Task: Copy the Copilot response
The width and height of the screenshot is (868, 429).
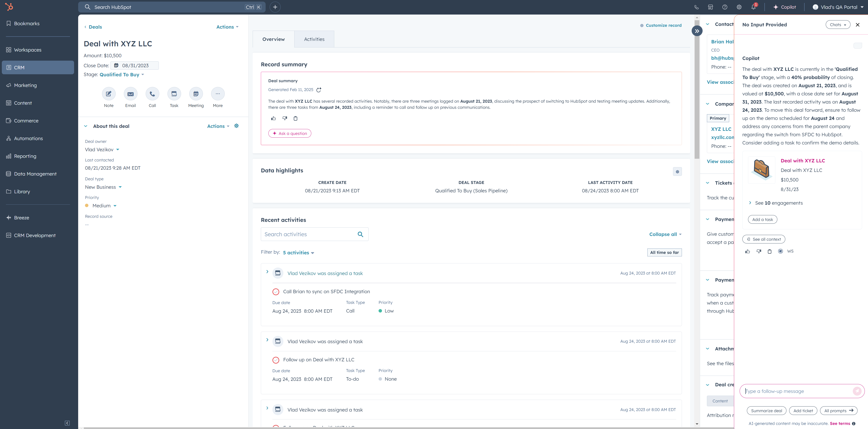Action: [769, 251]
